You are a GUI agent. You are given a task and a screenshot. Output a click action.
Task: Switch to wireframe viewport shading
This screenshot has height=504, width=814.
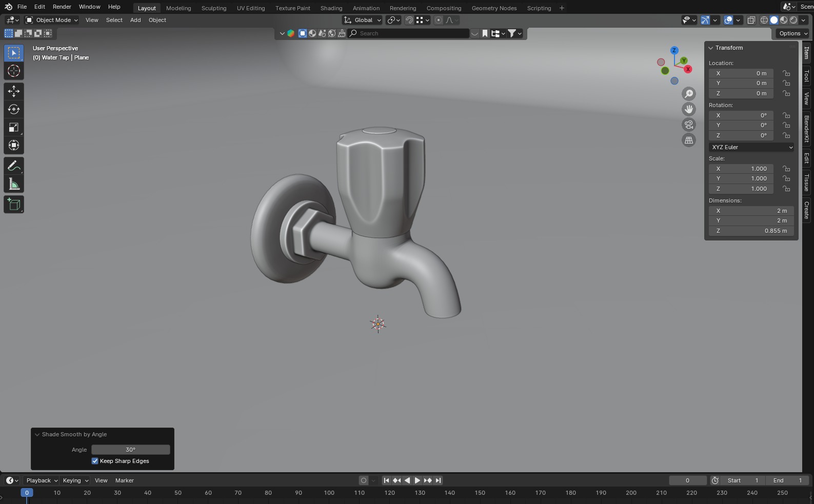764,20
